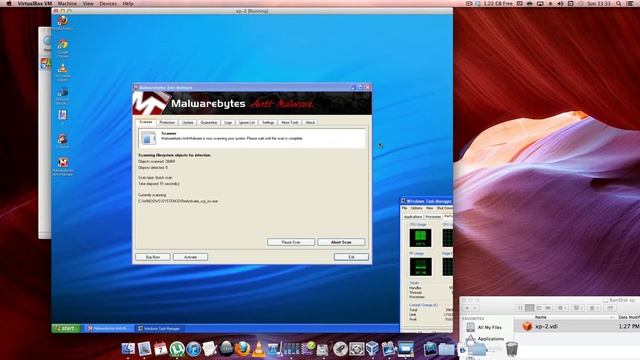Select Windows Task Manager taskbar button
Screen dimensions: 640x360
pyautogui.click(x=160, y=328)
